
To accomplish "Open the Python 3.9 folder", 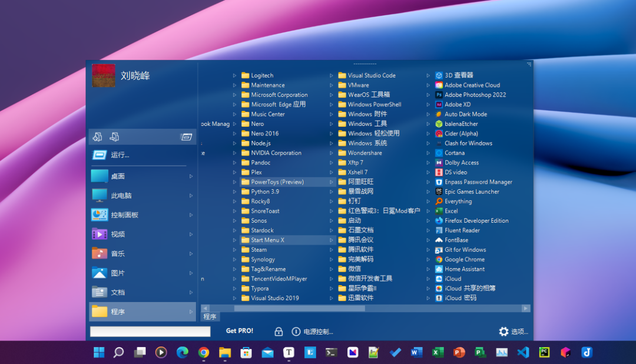I will click(260, 191).
